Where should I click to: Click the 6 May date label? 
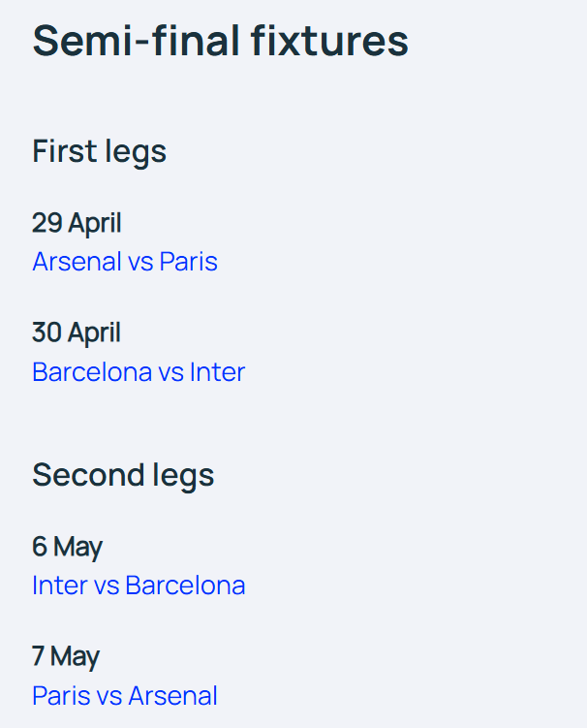(x=67, y=547)
